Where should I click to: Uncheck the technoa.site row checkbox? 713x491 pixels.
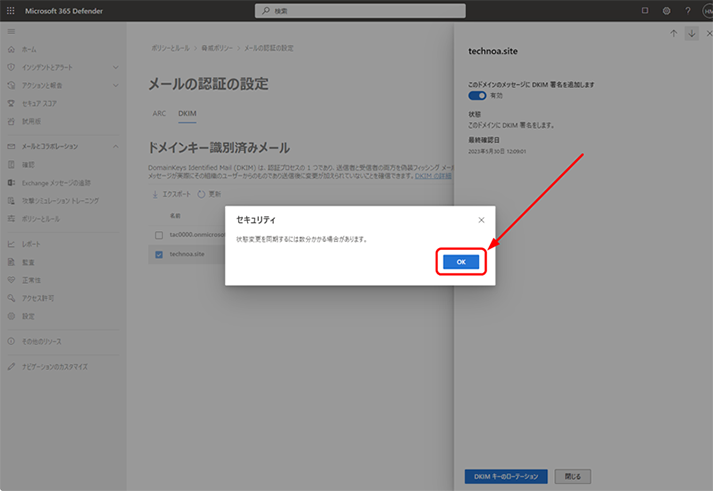click(x=159, y=255)
